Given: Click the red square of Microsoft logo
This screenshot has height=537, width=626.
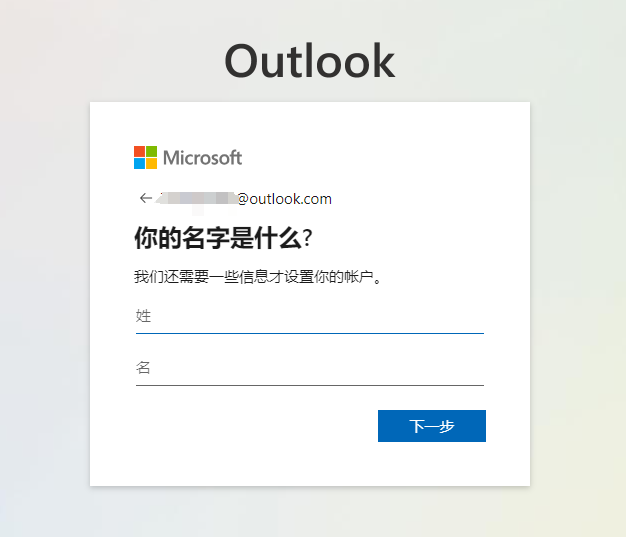Looking at the screenshot, I should click(x=139, y=151).
